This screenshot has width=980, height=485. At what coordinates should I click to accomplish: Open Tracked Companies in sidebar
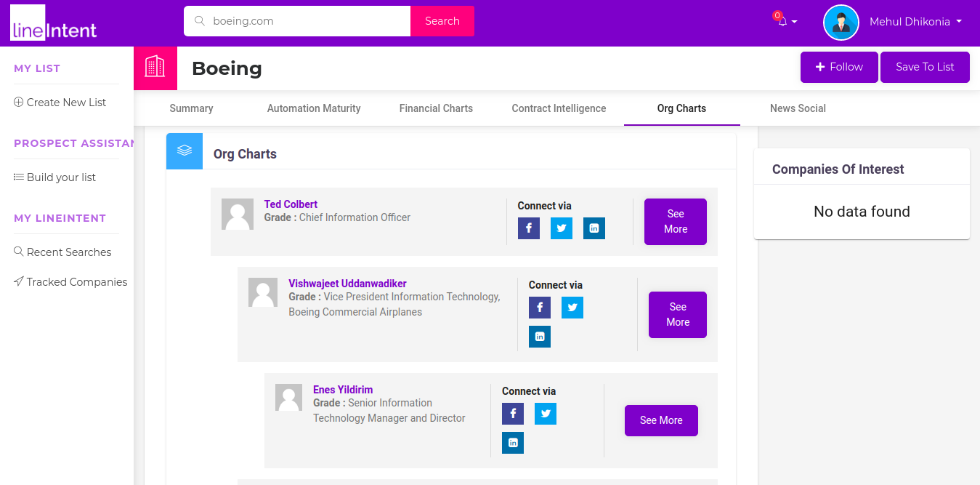pyautogui.click(x=76, y=282)
